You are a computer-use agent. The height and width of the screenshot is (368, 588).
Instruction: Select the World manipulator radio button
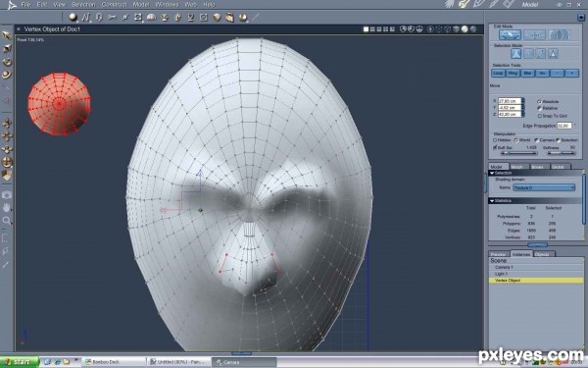pyautogui.click(x=516, y=140)
